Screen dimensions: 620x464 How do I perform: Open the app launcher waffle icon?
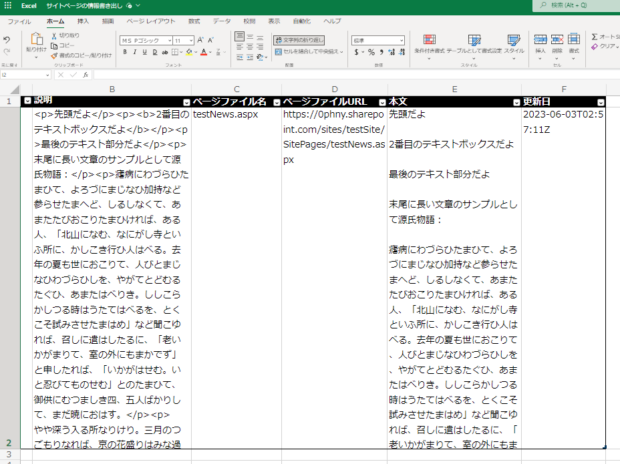tap(8, 6)
